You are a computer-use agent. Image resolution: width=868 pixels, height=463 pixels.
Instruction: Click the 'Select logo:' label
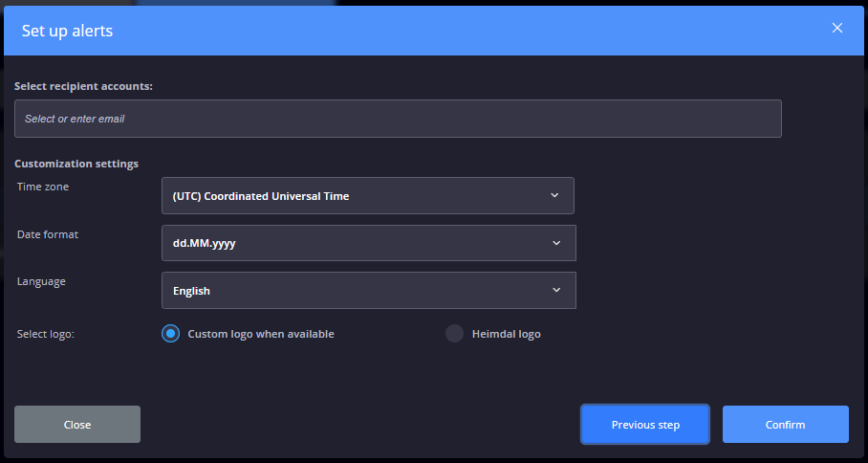(46, 334)
